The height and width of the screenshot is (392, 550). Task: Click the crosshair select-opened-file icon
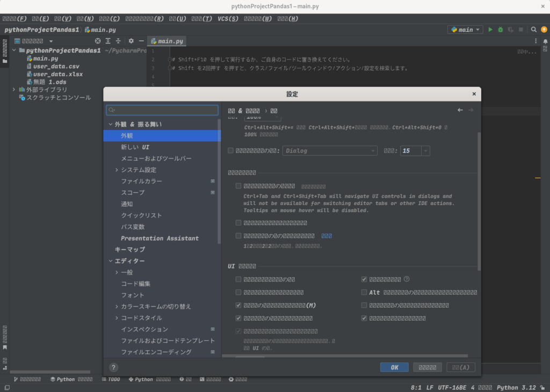[98, 41]
